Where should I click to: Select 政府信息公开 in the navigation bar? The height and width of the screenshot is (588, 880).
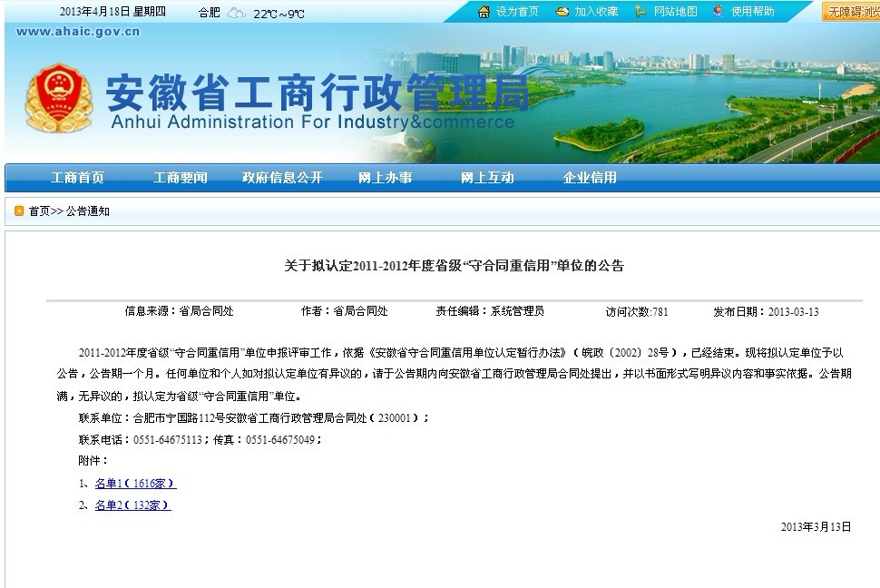[282, 178]
